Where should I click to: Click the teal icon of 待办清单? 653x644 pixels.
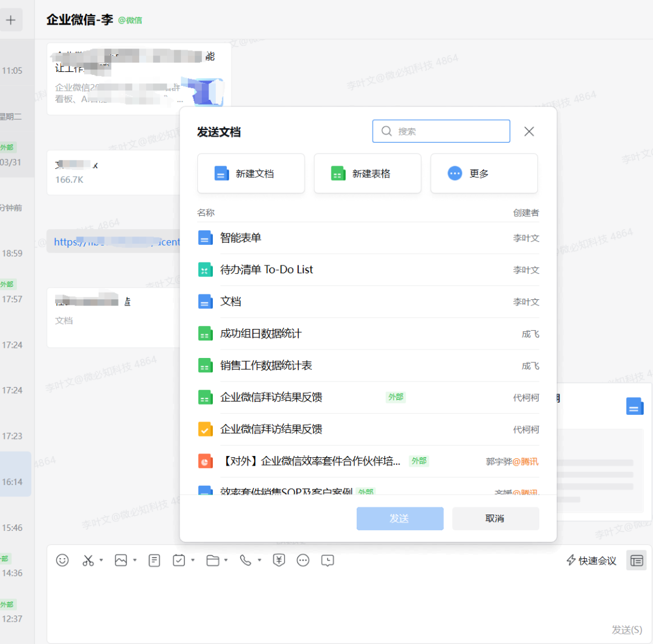point(206,270)
